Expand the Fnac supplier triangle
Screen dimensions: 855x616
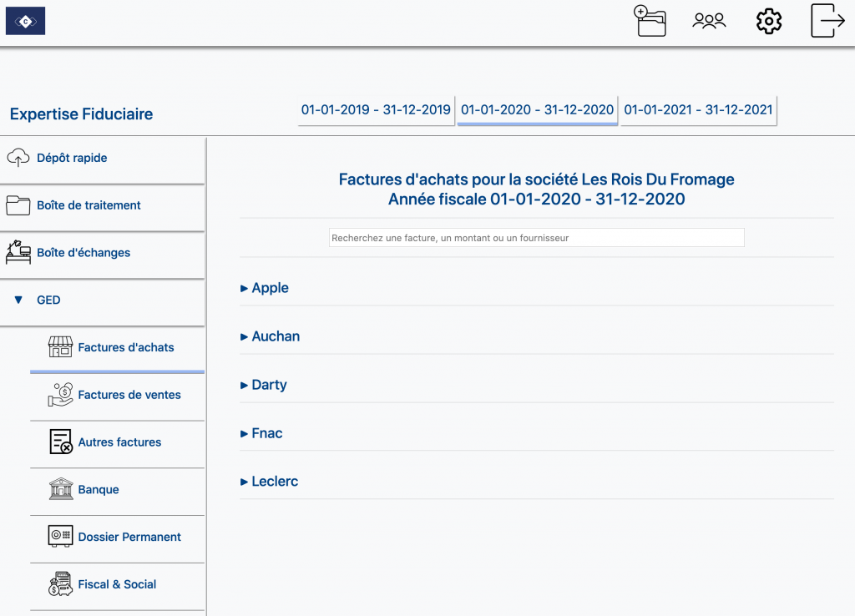[245, 434]
